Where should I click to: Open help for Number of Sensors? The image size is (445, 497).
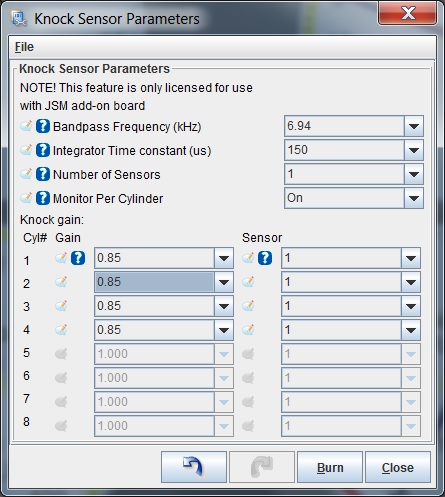coord(43,174)
